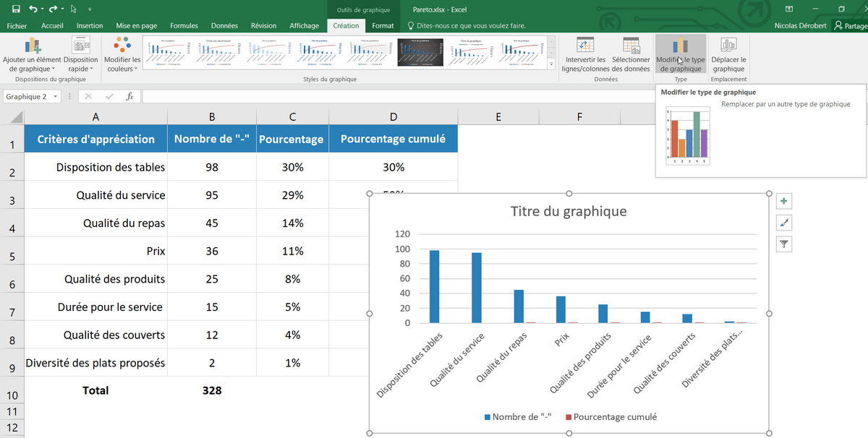Open Disposition rapide dropdown
The image size is (868, 438).
(x=81, y=54)
